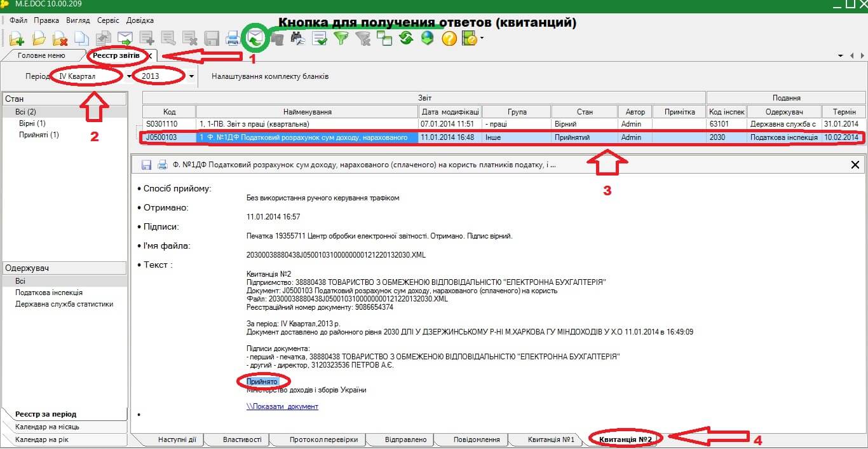868x449 pixels.
Task: Click the clear filter funnel icon
Action: tap(363, 39)
